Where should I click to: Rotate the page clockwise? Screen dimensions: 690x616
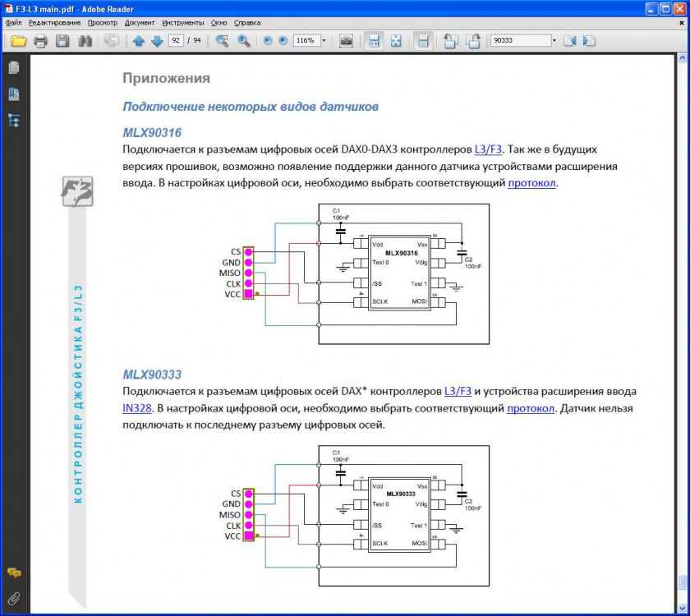pyautogui.click(x=472, y=41)
